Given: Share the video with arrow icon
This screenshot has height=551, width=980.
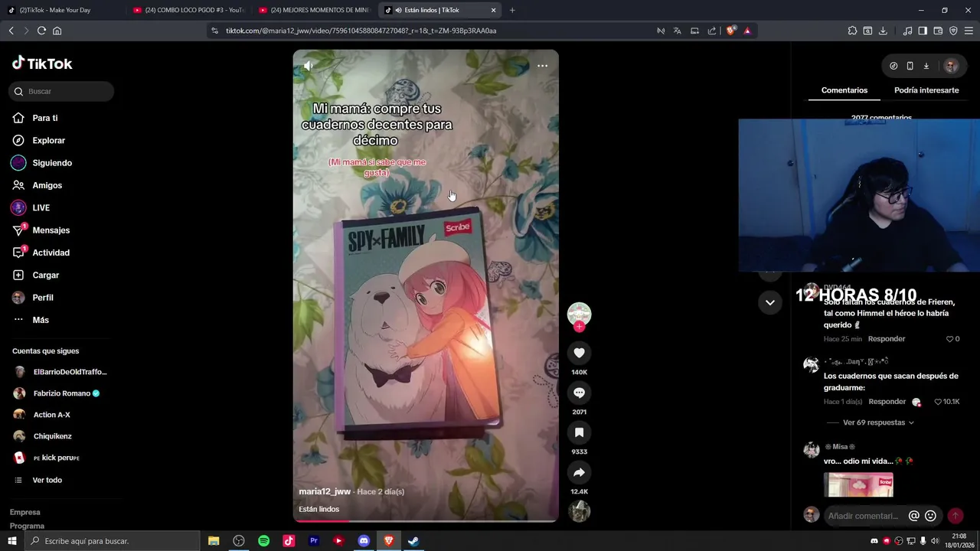Looking at the screenshot, I should [x=579, y=472].
